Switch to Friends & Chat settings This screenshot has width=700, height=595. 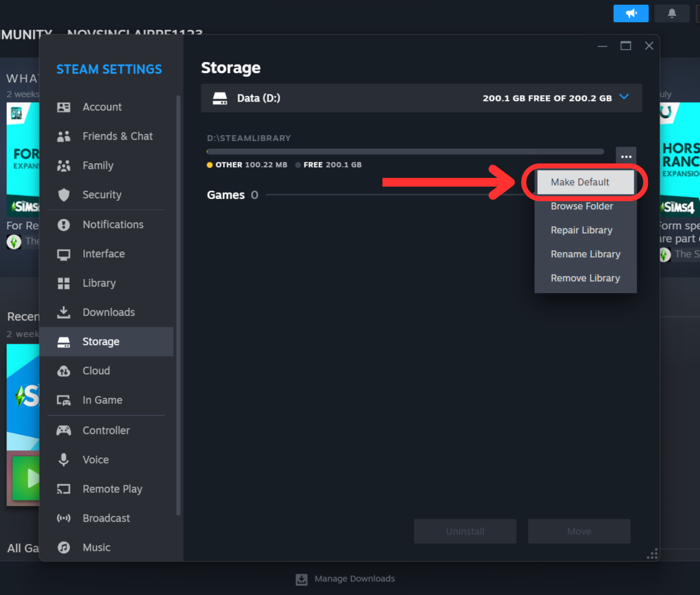click(x=117, y=136)
